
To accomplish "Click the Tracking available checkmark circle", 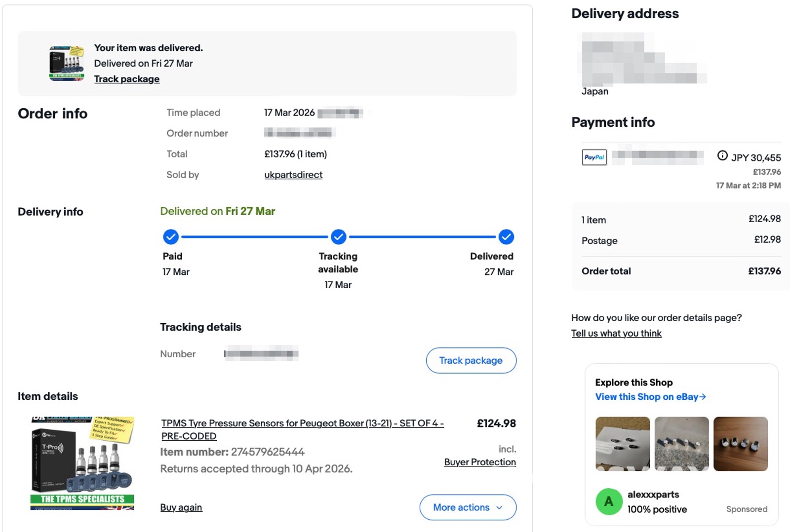I will click(x=338, y=237).
